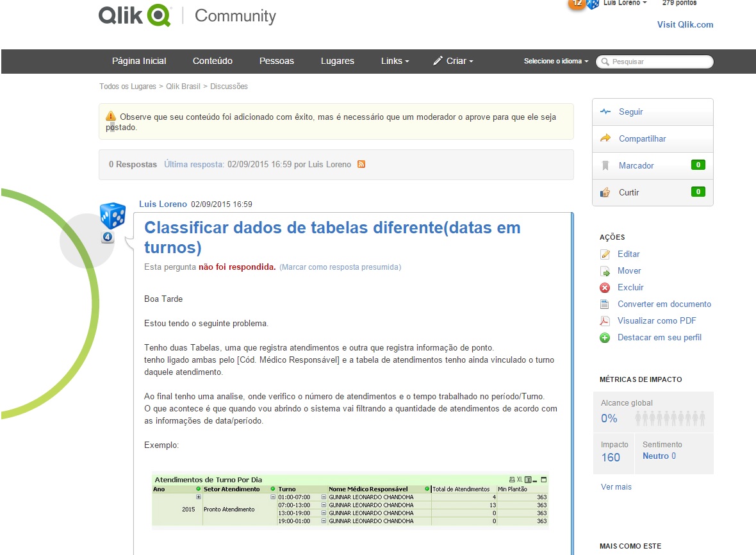Click the maximize icon of the Atendimentos table

pyautogui.click(x=544, y=479)
